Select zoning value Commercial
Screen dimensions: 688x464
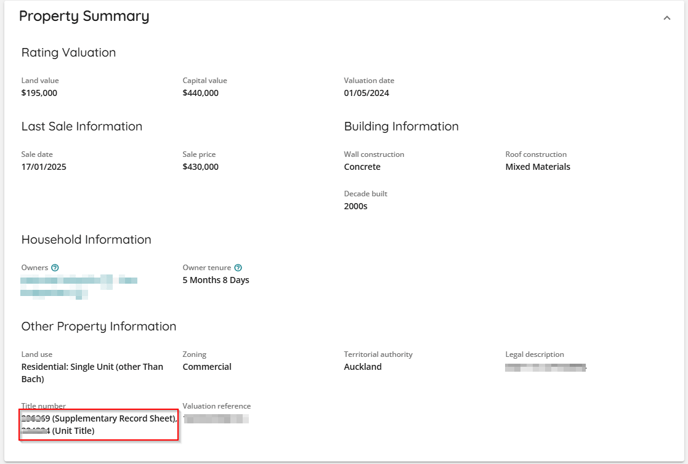coord(207,367)
